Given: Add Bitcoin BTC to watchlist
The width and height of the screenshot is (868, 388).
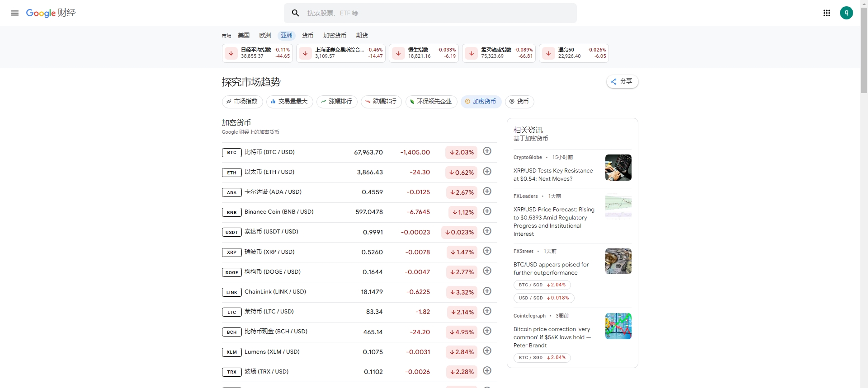Looking at the screenshot, I should coord(487,151).
